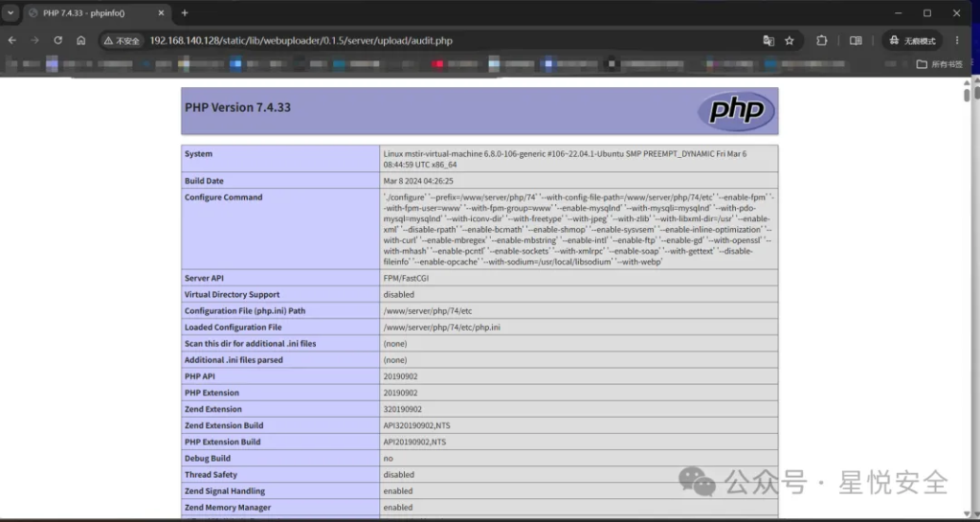980x522 pixels.
Task: Open the incognito mode indicator
Action: tap(912, 40)
